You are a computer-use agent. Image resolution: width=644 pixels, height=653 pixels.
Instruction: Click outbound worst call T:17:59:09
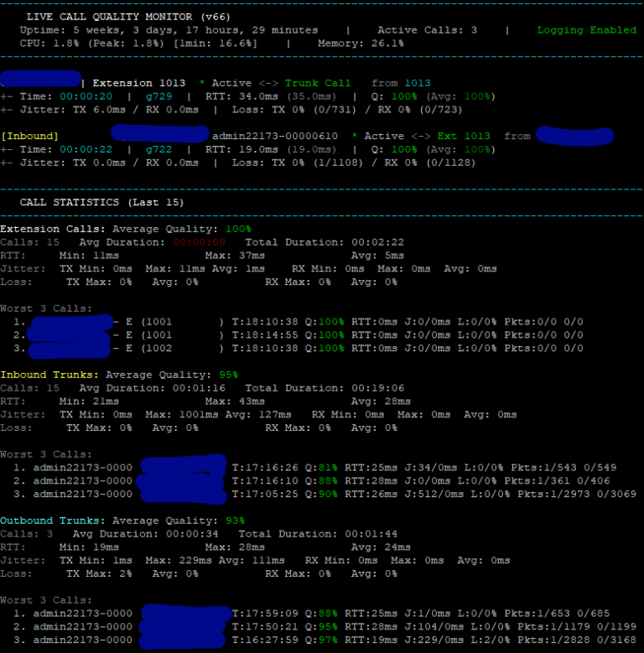(265, 613)
